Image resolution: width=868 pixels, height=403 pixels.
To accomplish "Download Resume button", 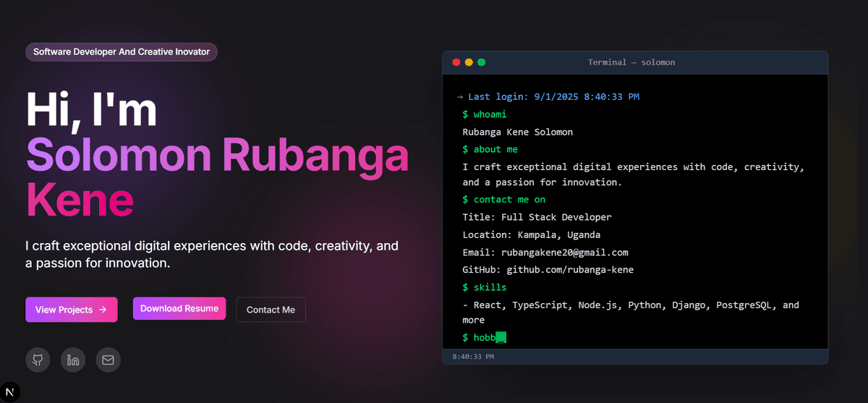I will point(179,308).
